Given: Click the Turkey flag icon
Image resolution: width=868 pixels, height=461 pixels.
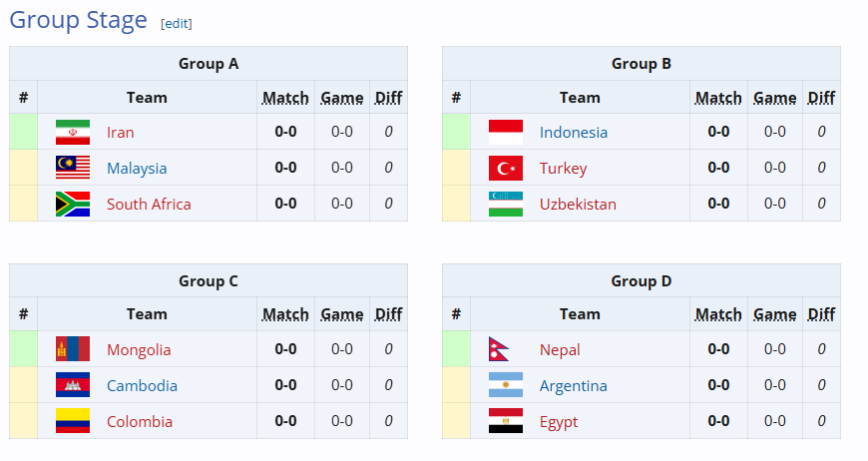Looking at the screenshot, I should point(506,168).
